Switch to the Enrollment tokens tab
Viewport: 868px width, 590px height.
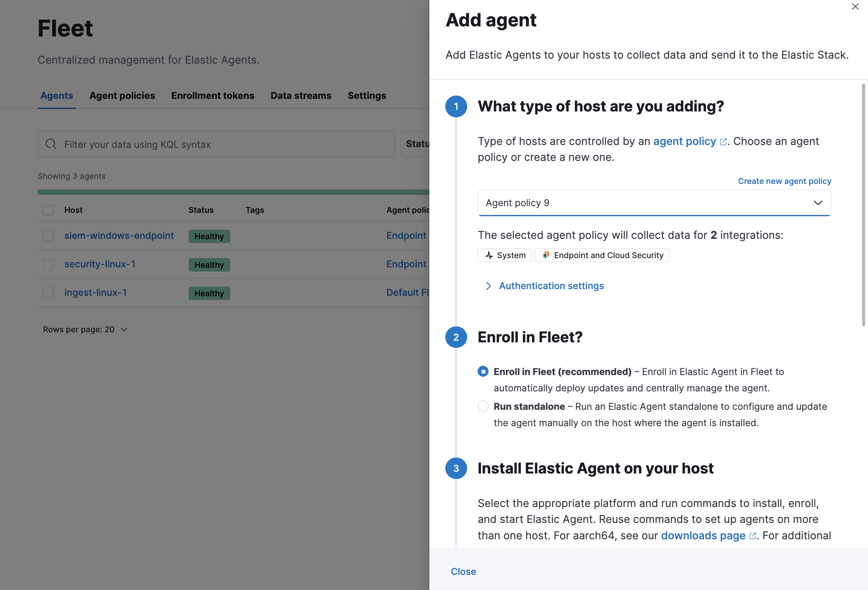(x=213, y=96)
